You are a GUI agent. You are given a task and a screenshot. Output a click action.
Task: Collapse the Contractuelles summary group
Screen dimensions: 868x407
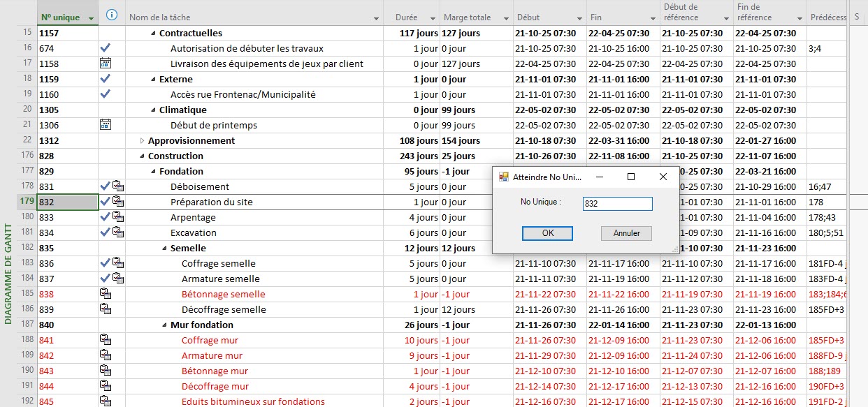(154, 33)
